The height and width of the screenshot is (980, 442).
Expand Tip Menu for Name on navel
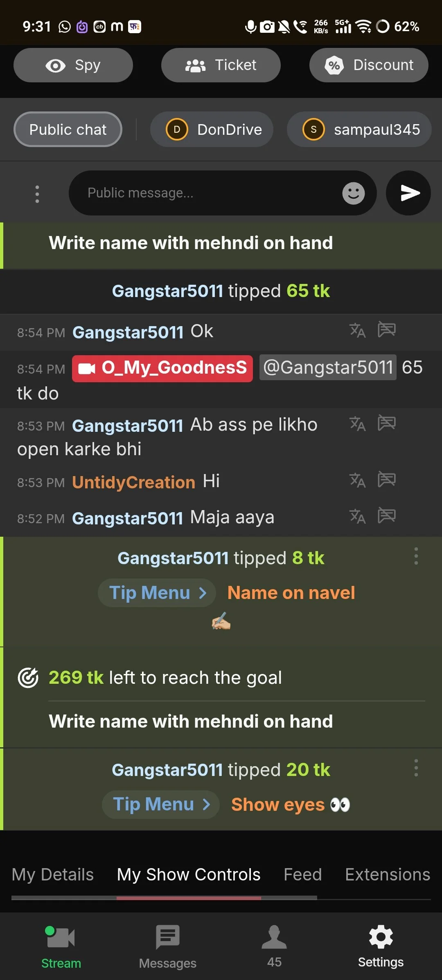point(157,593)
